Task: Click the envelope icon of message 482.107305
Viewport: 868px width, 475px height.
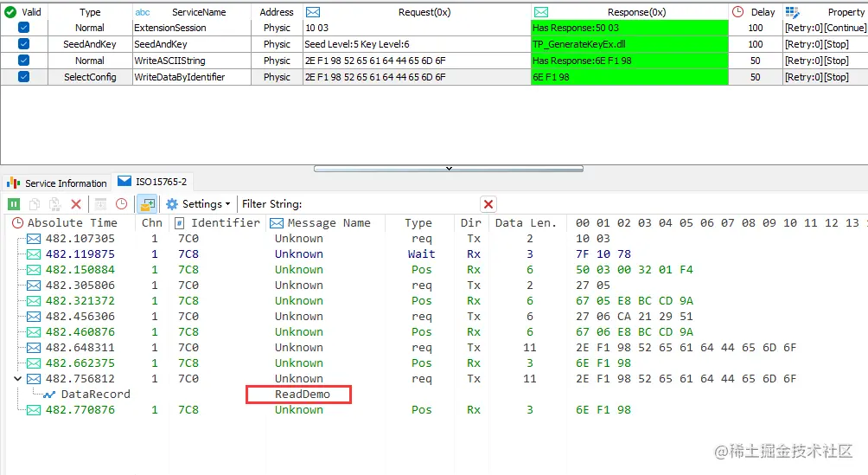Action: [x=34, y=239]
